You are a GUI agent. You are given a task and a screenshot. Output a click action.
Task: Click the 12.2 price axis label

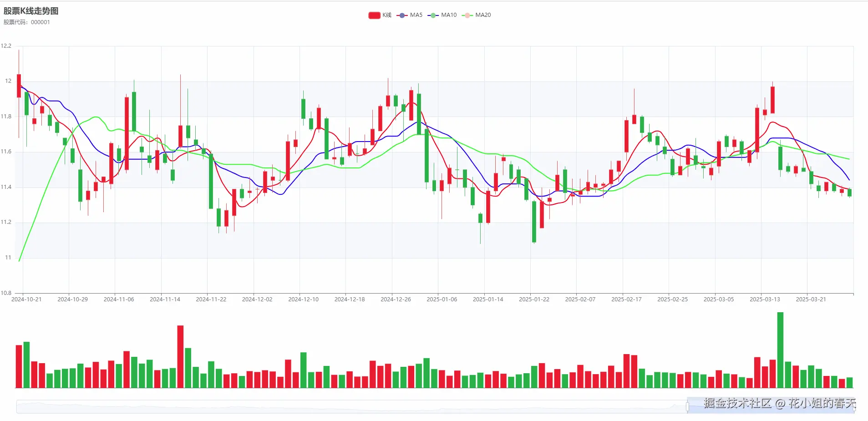(x=6, y=46)
